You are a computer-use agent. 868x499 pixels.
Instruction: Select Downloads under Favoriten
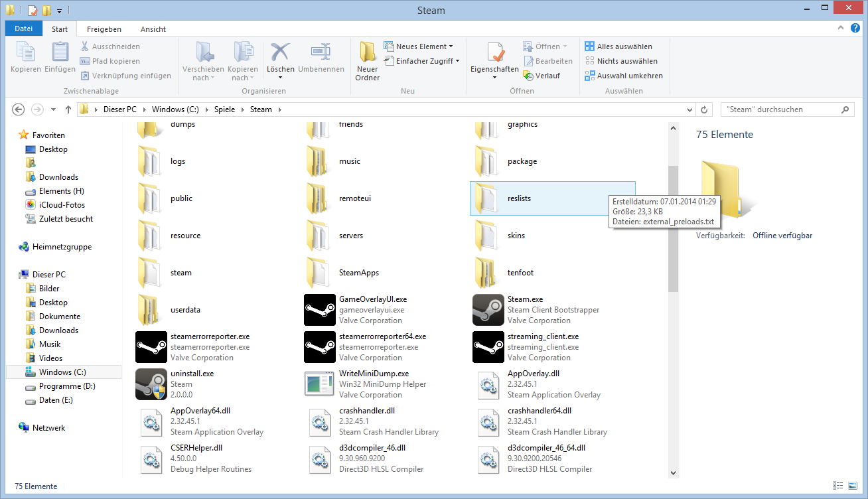[58, 177]
